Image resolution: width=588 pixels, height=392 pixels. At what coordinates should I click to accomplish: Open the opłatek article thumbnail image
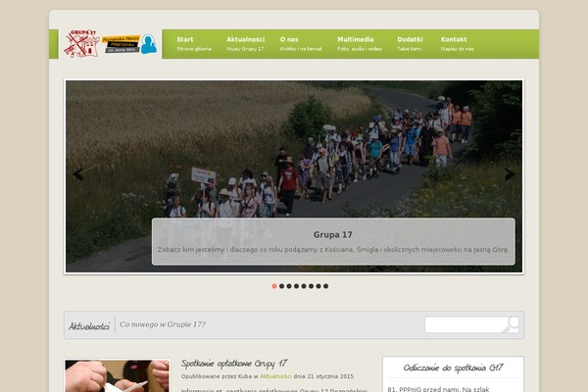point(118,376)
